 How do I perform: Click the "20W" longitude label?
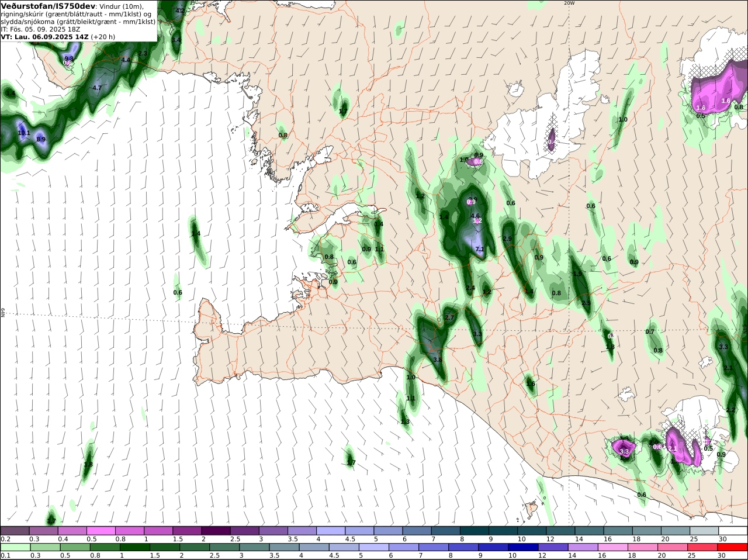tap(569, 3)
